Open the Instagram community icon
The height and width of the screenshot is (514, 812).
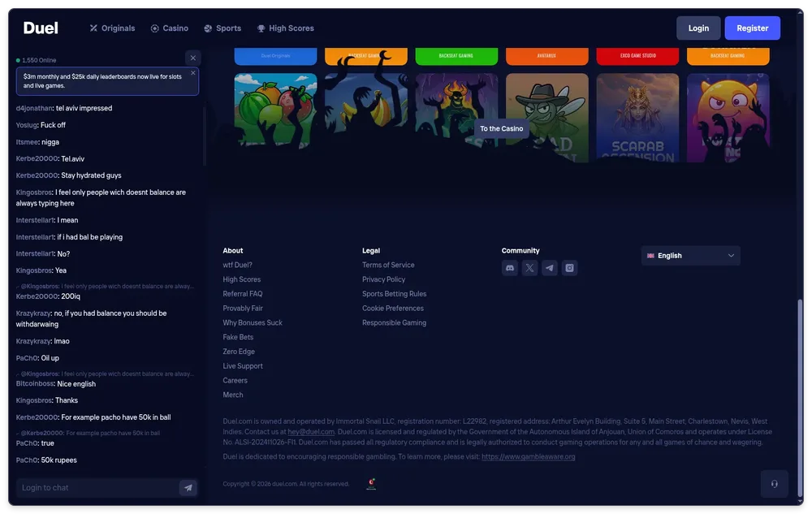coord(569,268)
